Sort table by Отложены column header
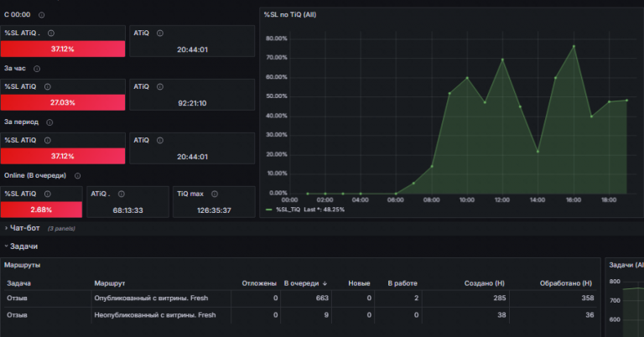Viewport: 644px width, 337px height. (259, 283)
